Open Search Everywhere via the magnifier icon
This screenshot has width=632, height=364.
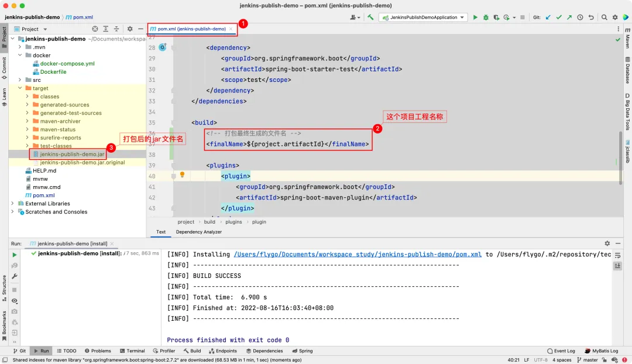point(604,18)
